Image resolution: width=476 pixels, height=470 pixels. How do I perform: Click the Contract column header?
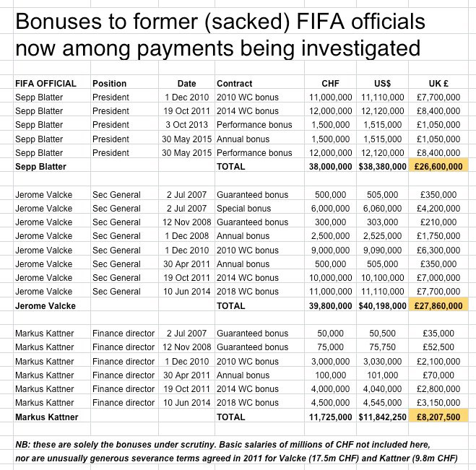tap(235, 83)
